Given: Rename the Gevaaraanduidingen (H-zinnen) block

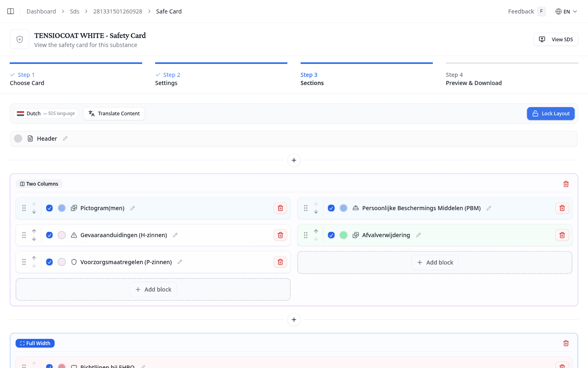Looking at the screenshot, I should point(175,235).
